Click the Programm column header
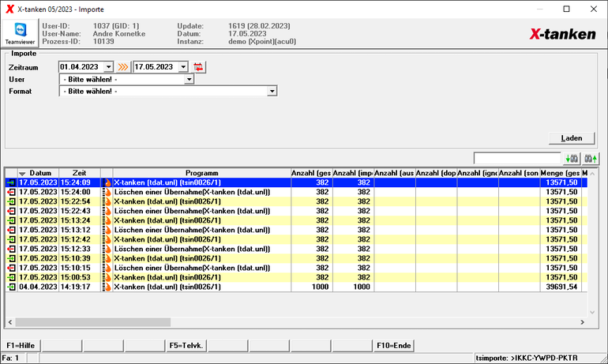Viewport: 608px width, 364px height. click(x=201, y=173)
